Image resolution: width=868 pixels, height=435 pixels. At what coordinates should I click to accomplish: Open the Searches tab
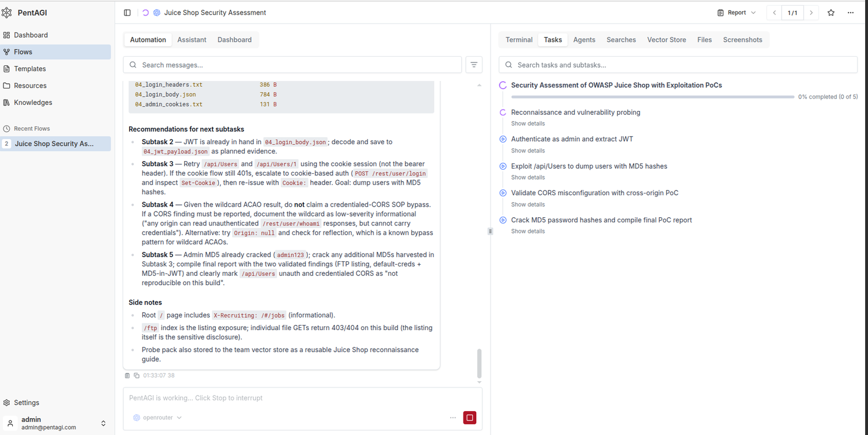621,40
